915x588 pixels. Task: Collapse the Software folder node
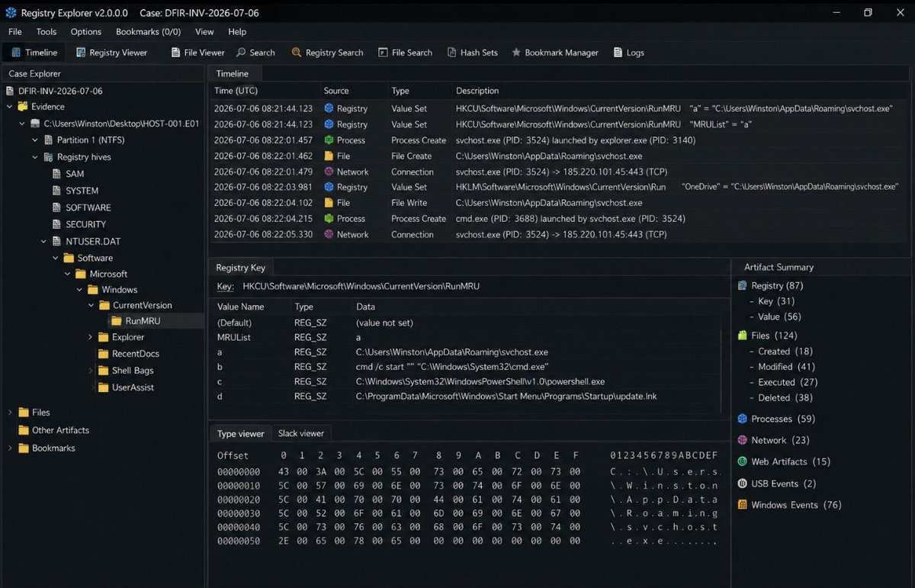(x=55, y=258)
